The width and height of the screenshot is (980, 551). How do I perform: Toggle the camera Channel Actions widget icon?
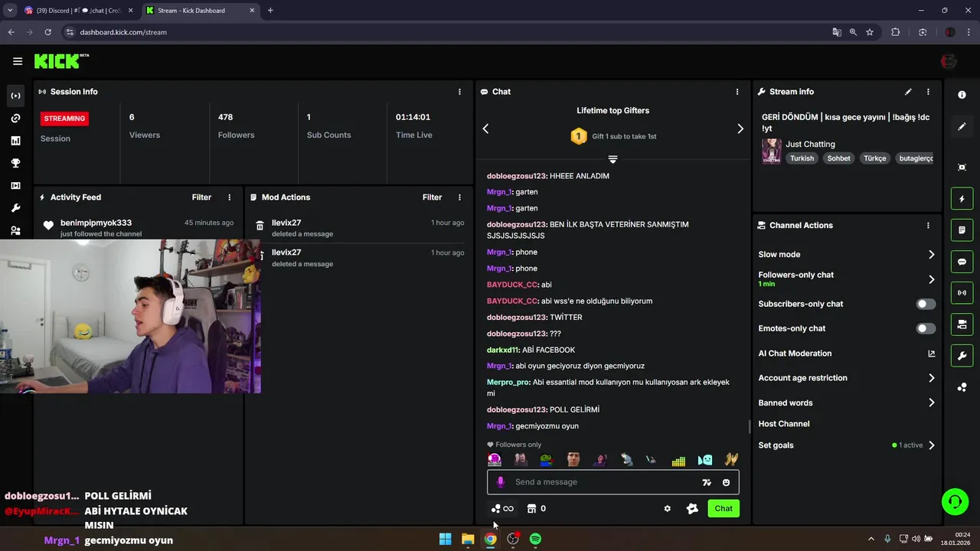(962, 324)
